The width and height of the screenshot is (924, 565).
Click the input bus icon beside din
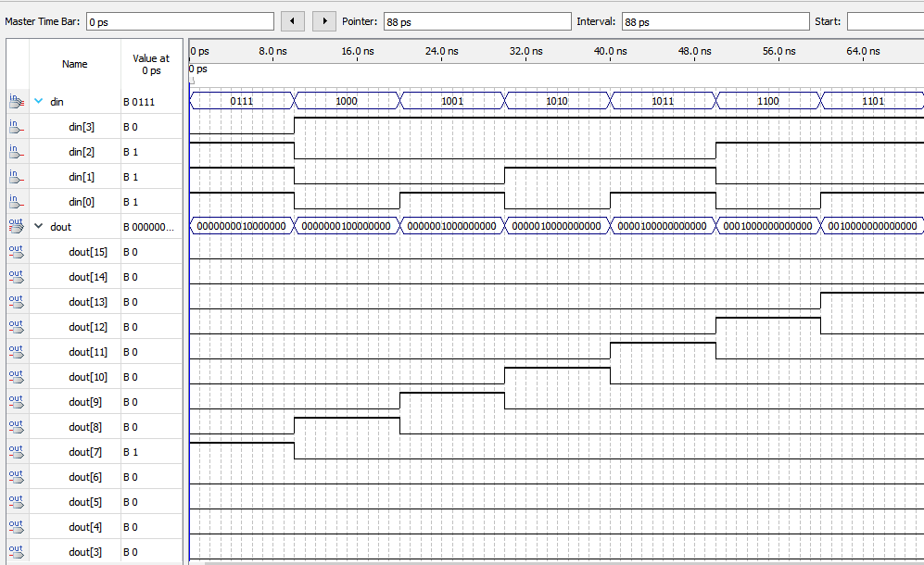tap(16, 102)
